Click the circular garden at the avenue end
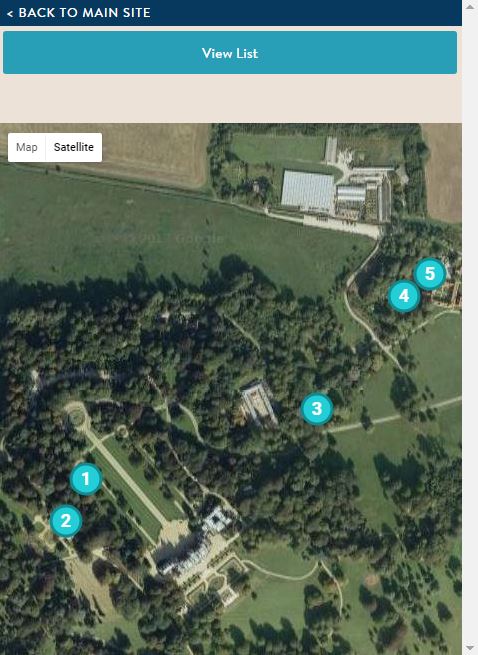Screen dimensions: 478x655 coord(76,416)
